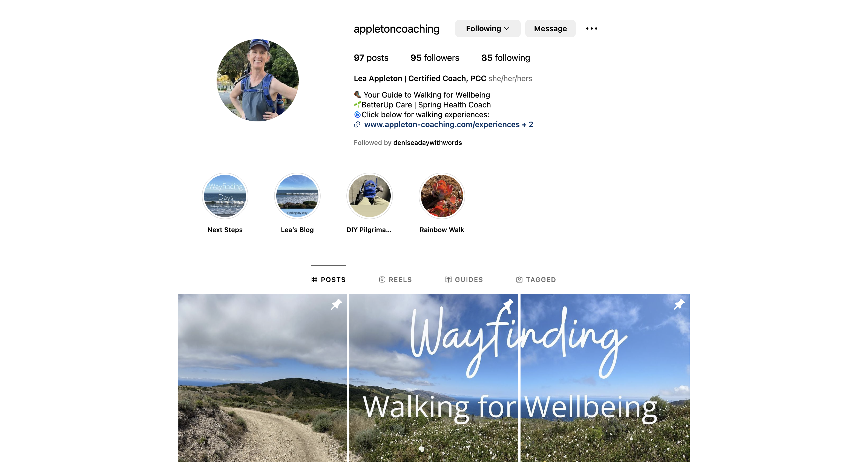The width and height of the screenshot is (868, 462).
Task: View the 95 followers list
Action: [x=435, y=58]
